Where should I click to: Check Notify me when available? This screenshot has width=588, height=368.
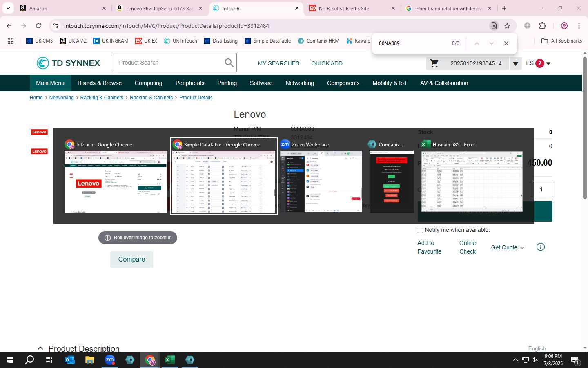coord(420,230)
